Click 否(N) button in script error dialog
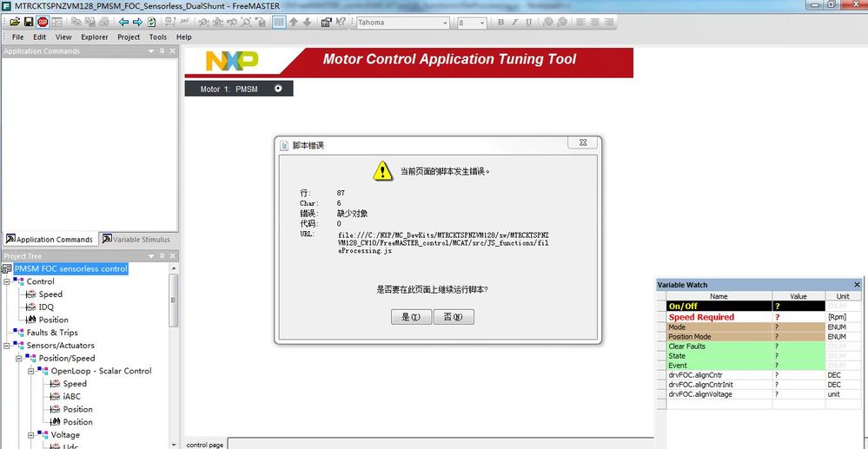The width and height of the screenshot is (868, 449). (454, 317)
